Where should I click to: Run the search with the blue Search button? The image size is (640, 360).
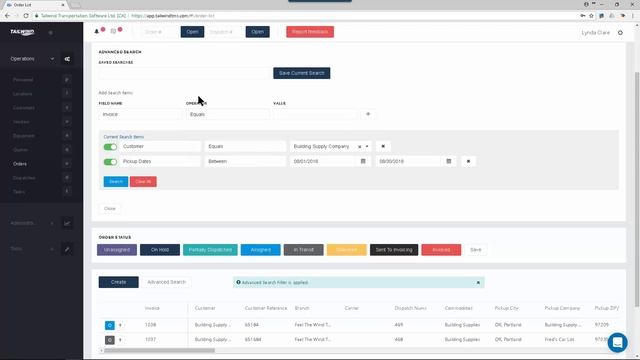pos(116,182)
